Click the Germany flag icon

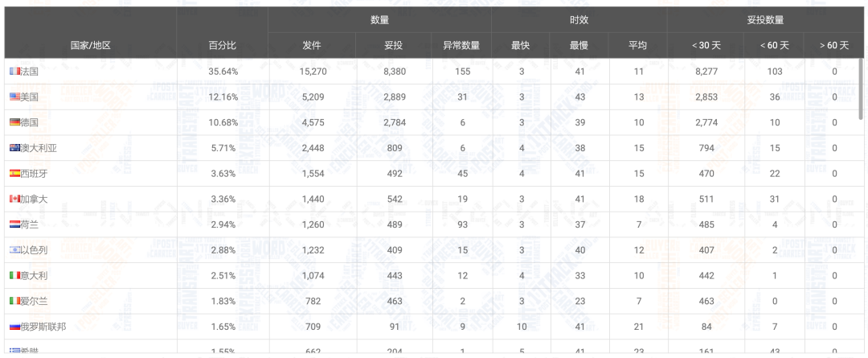coord(14,122)
